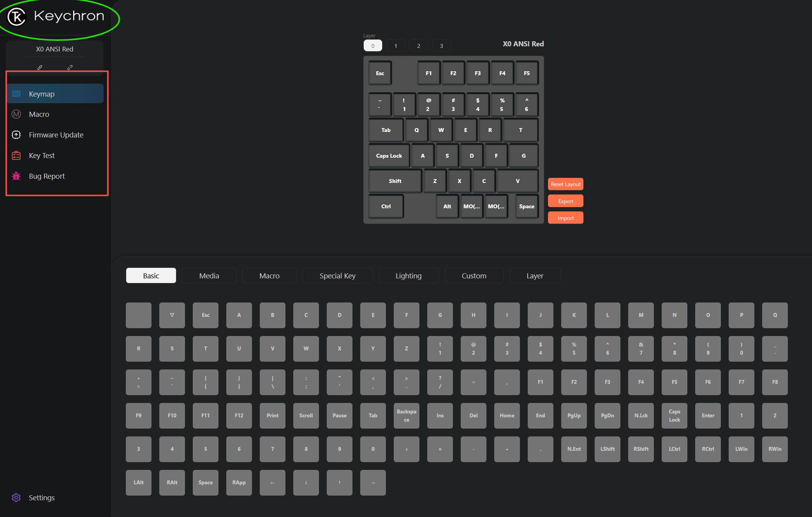The width and height of the screenshot is (812, 517).
Task: Select the Caps Lock key on the keyboard layout
Action: pyautogui.click(x=389, y=156)
